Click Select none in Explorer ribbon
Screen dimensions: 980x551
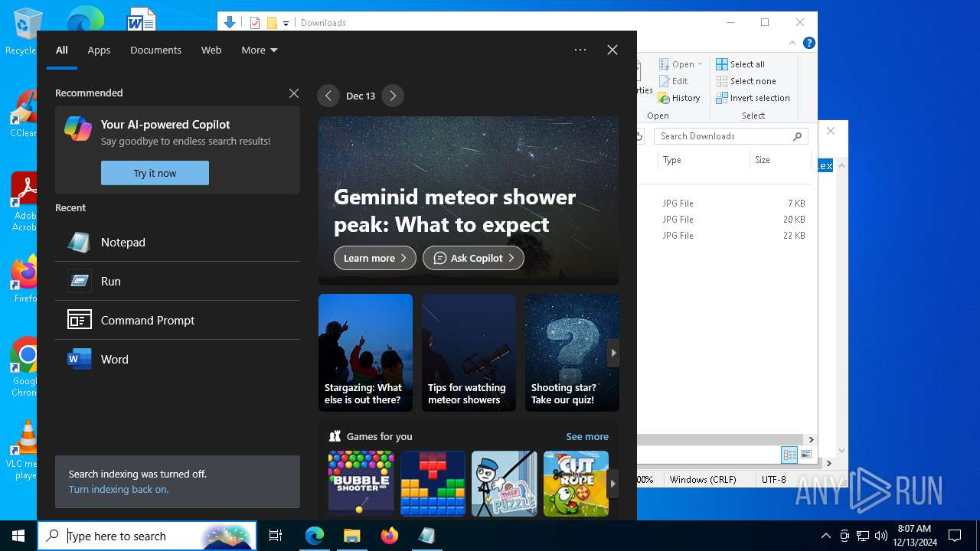[x=746, y=81]
